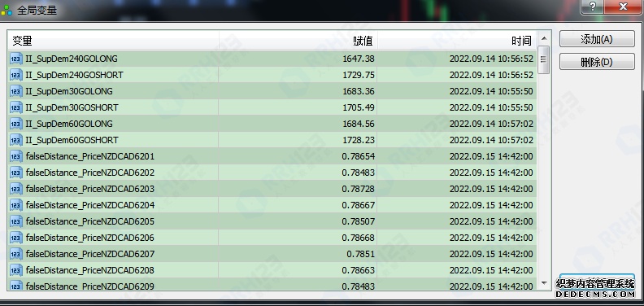644x306 pixels.
Task: Click the 添加(A) add button
Action: click(x=597, y=39)
